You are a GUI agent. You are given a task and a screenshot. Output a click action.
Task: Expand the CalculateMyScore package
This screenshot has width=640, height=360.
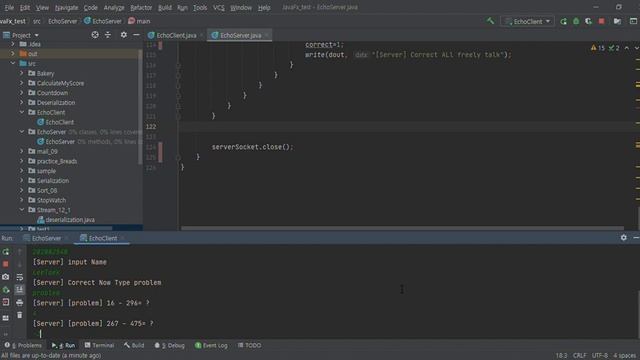tap(22, 83)
